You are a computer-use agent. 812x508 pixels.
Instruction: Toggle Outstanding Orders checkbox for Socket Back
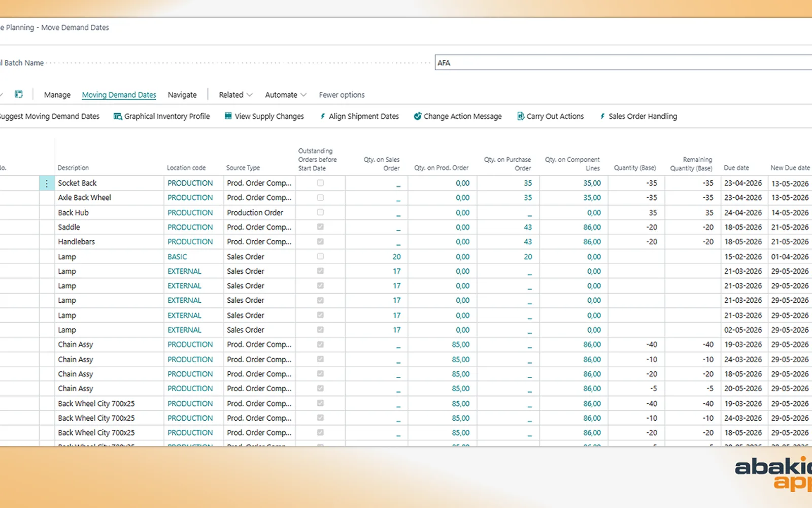pyautogui.click(x=320, y=183)
